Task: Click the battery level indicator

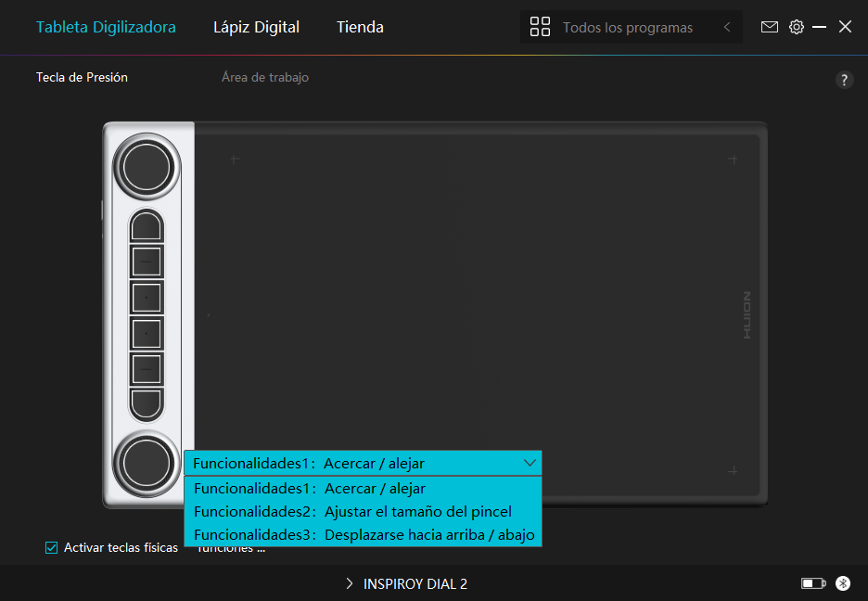Action: click(812, 583)
